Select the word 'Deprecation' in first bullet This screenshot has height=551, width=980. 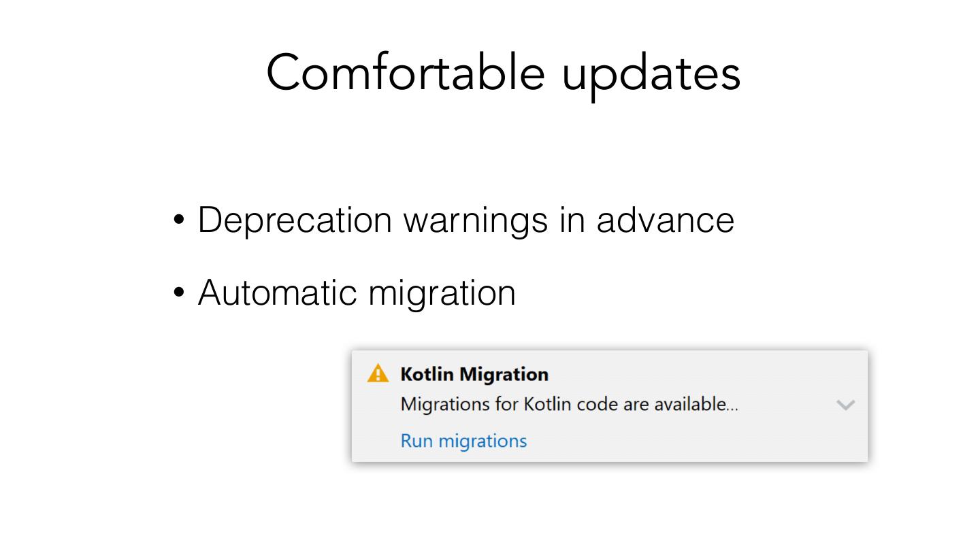click(295, 220)
